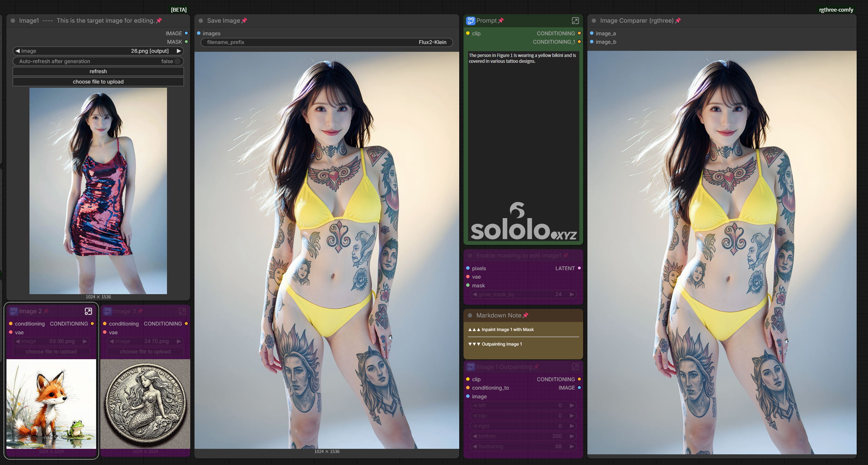Click choose file to upload in Image1

pos(98,82)
